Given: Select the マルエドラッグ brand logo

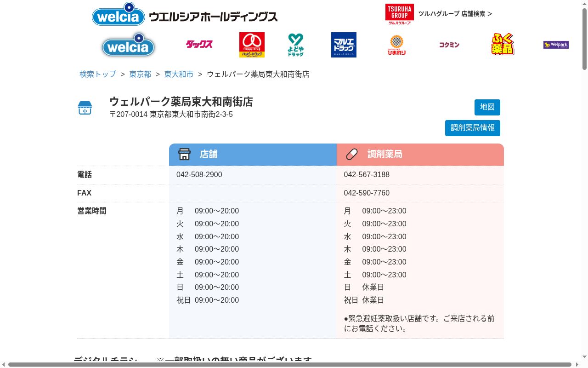Looking at the screenshot, I should pyautogui.click(x=344, y=45).
